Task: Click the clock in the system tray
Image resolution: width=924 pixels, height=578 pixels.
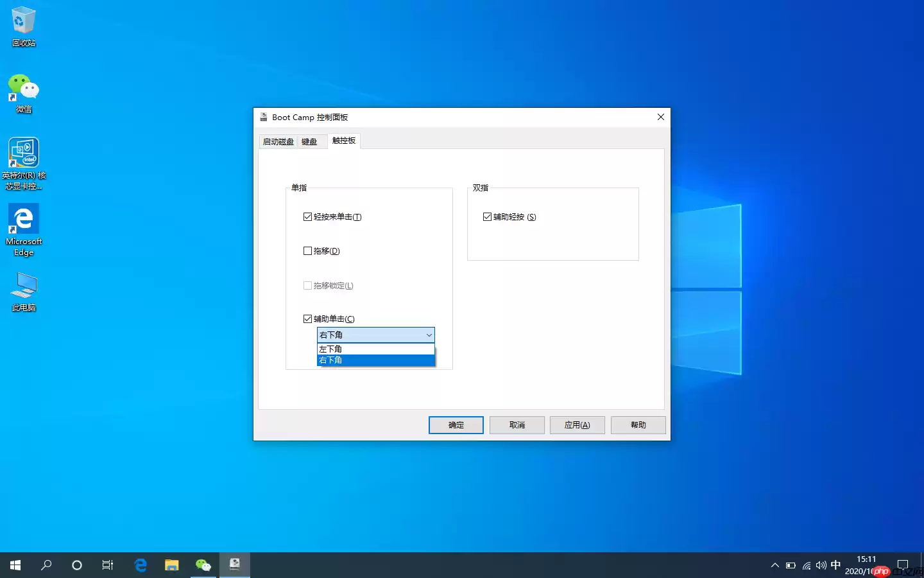Action: click(x=866, y=565)
